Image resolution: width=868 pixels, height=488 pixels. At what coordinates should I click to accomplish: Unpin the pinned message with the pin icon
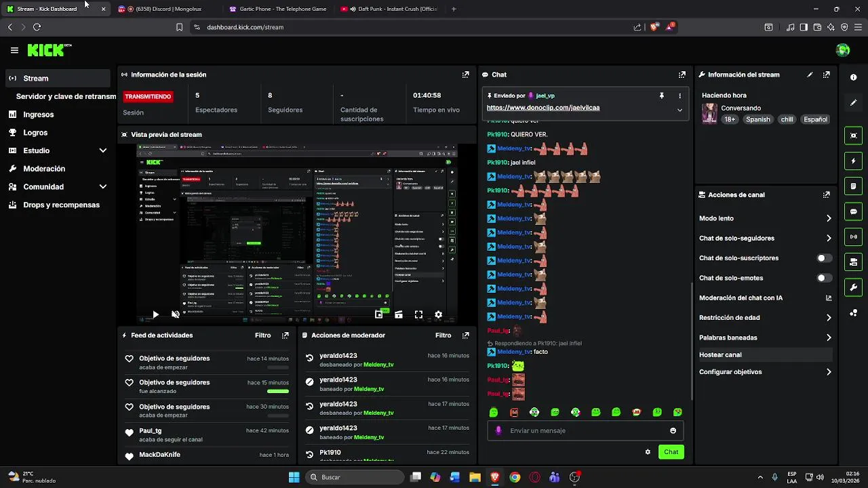(662, 96)
